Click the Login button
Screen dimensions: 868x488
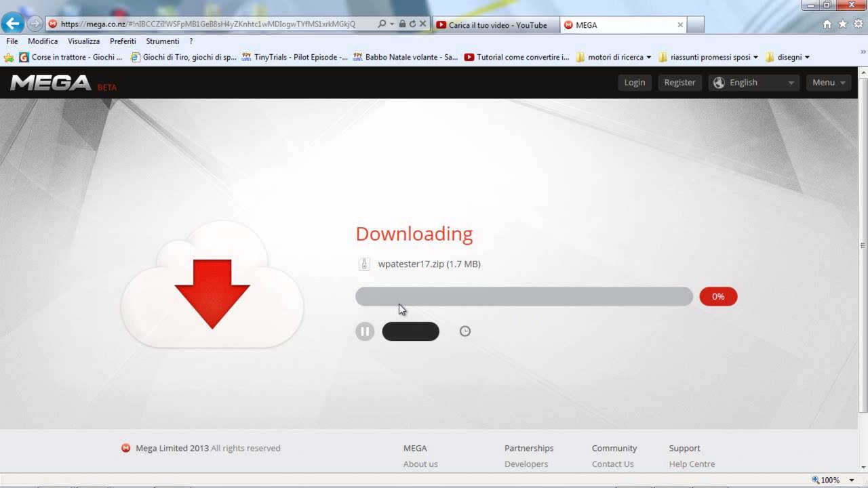pyautogui.click(x=635, y=82)
